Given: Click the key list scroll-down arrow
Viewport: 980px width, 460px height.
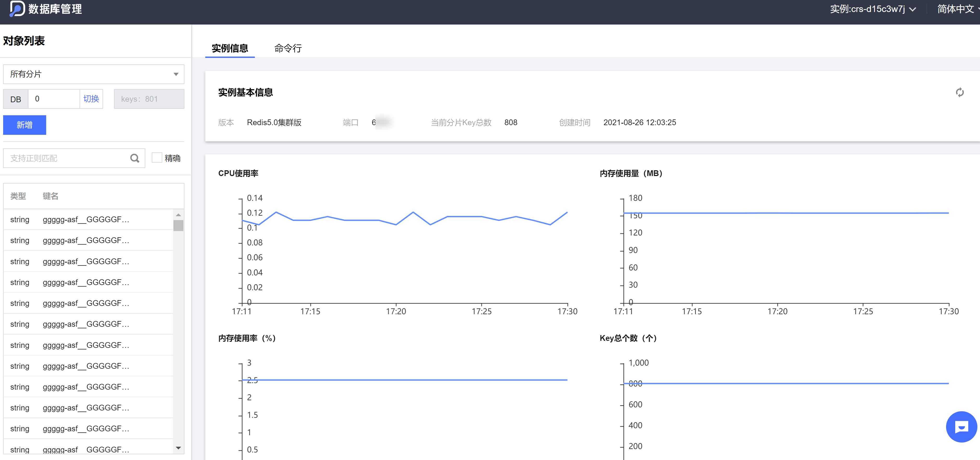Looking at the screenshot, I should pyautogui.click(x=178, y=448).
